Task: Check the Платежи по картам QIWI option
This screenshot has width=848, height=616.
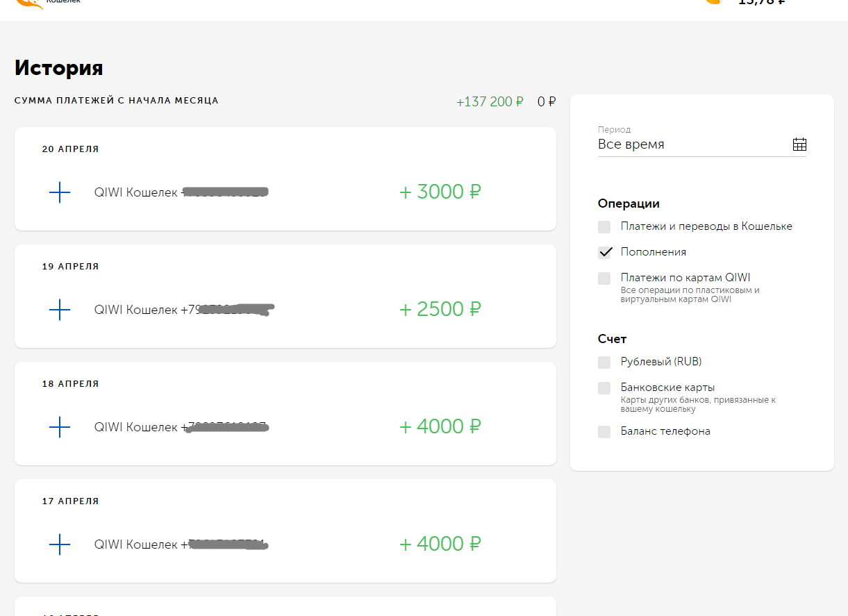Action: click(604, 278)
